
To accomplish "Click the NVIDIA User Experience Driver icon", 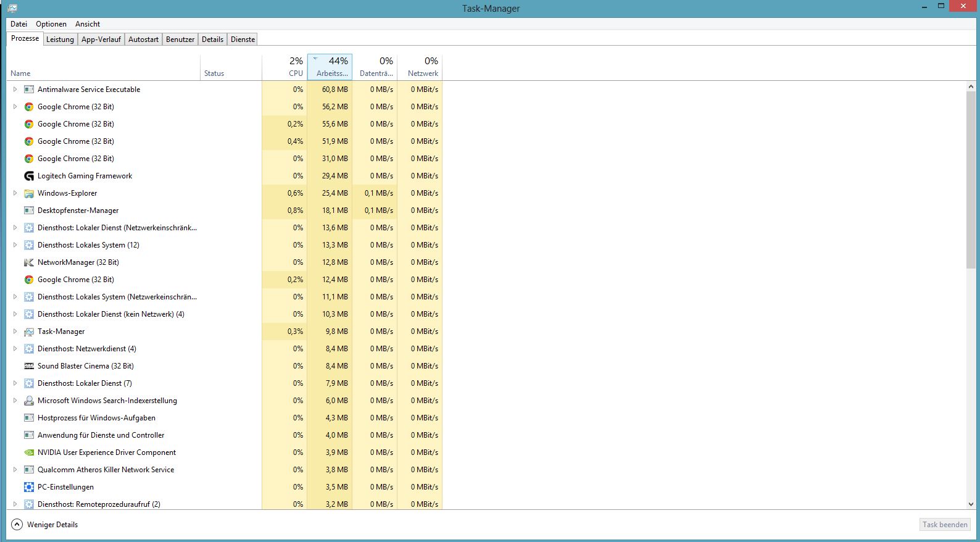I will 28,452.
